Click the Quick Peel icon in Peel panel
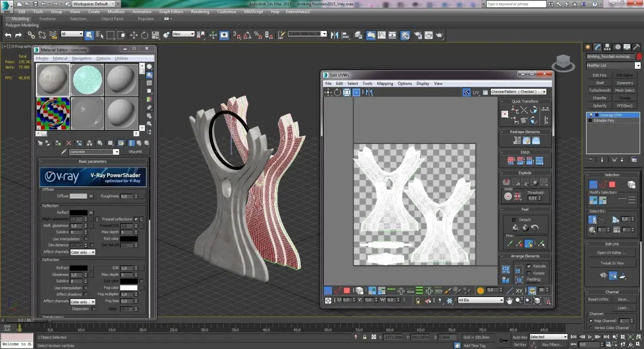This screenshot has height=349, width=644. (515, 228)
